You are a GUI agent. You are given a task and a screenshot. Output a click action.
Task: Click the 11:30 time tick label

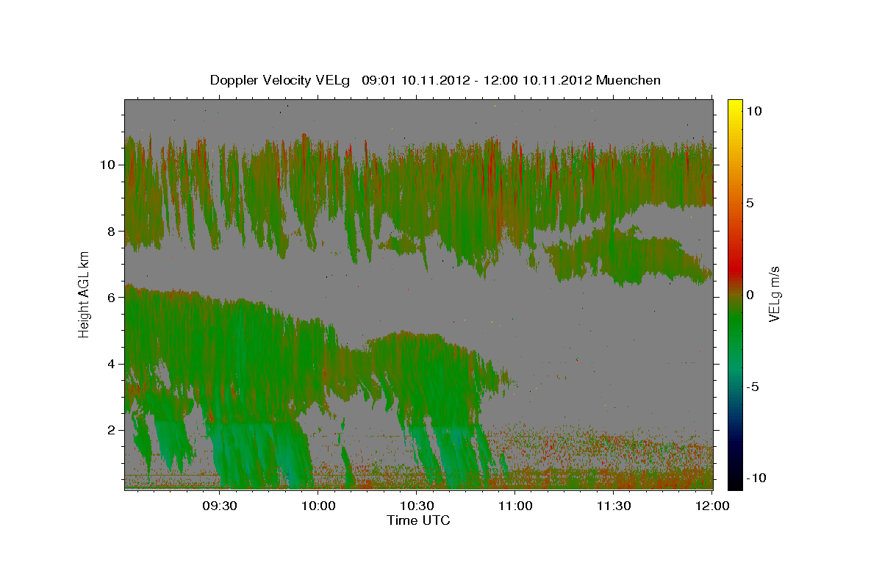(613, 506)
